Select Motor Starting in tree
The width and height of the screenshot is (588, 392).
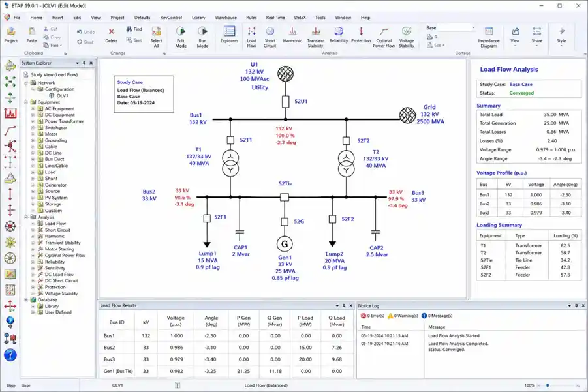59,249
